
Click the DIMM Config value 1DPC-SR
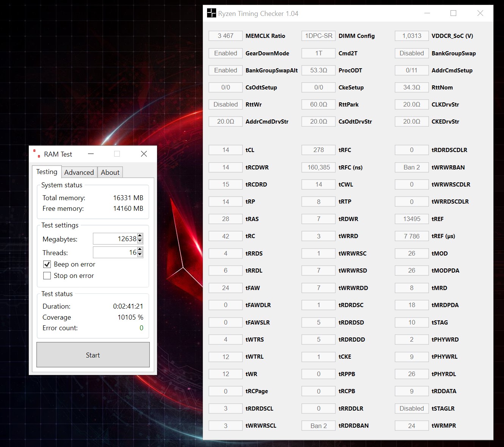coord(319,36)
